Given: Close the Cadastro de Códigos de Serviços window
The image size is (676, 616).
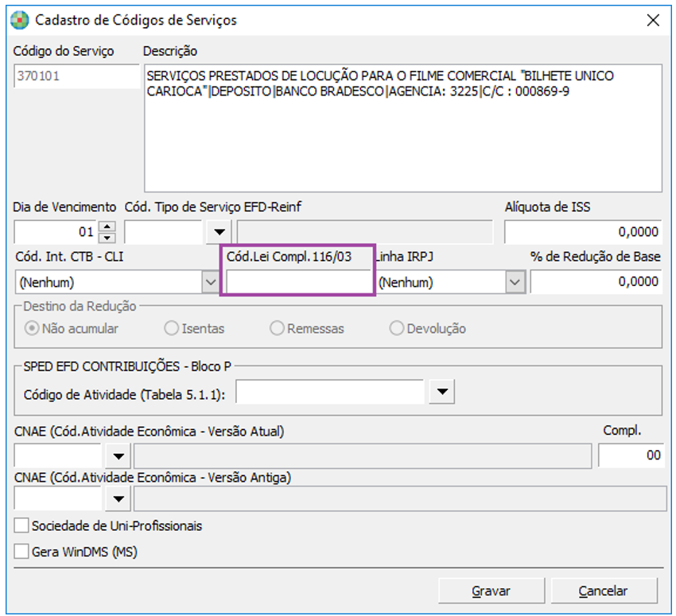Looking at the screenshot, I should click(x=653, y=21).
